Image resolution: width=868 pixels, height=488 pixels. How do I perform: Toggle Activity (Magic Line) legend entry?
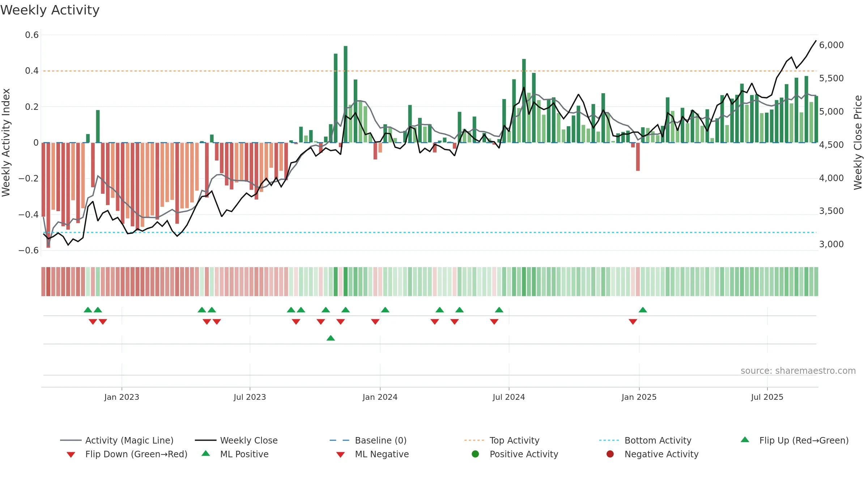117,440
